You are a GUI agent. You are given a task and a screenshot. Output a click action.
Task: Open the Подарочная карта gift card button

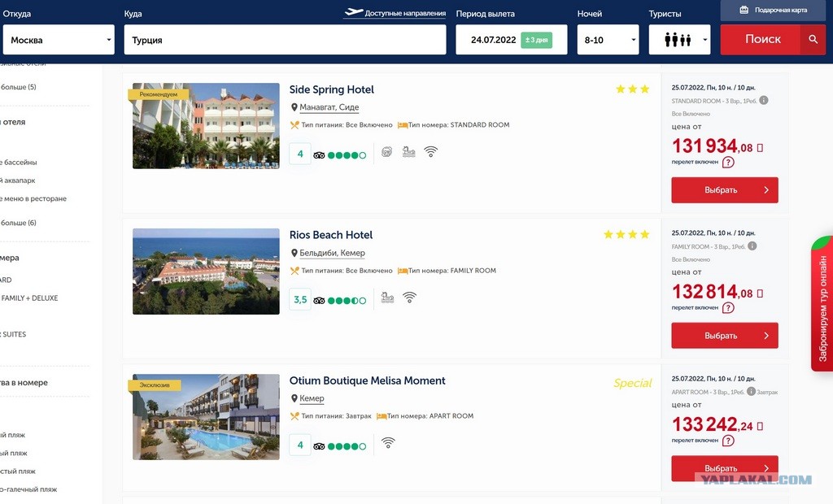pos(773,10)
